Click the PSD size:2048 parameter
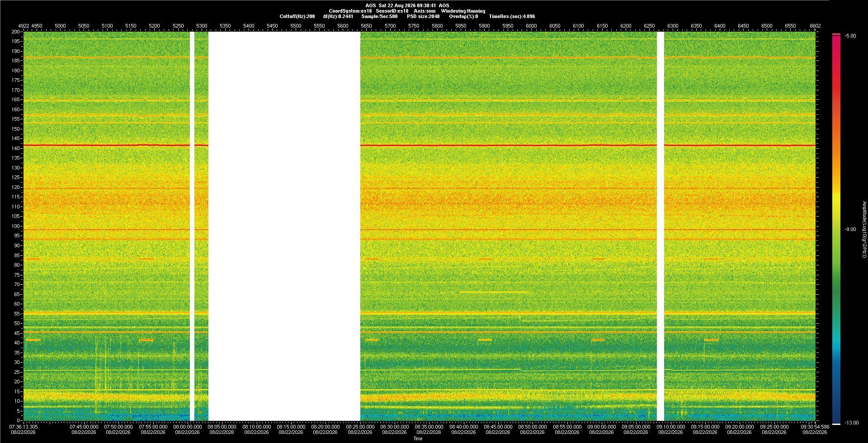The width and height of the screenshot is (868, 443). [x=423, y=16]
